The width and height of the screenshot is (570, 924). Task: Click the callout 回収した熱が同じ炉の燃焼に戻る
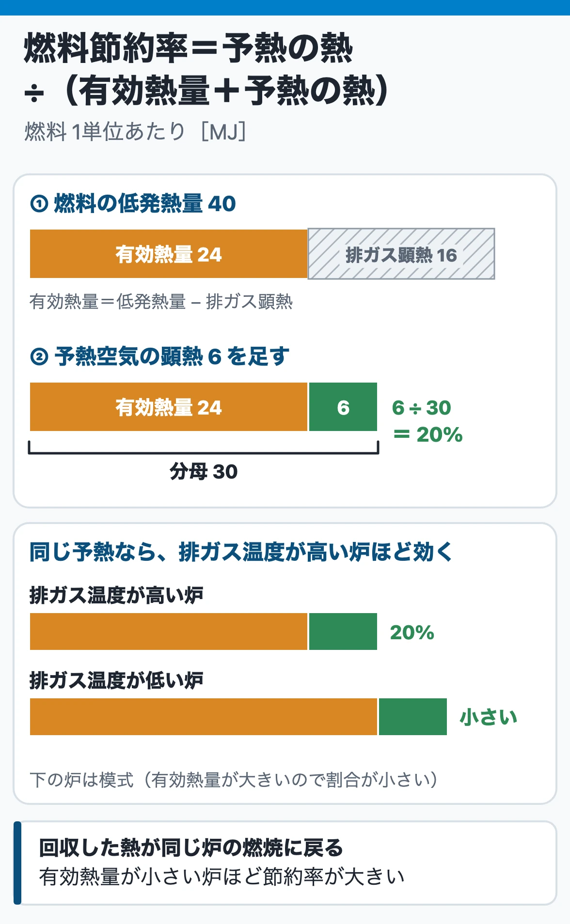coord(191,847)
